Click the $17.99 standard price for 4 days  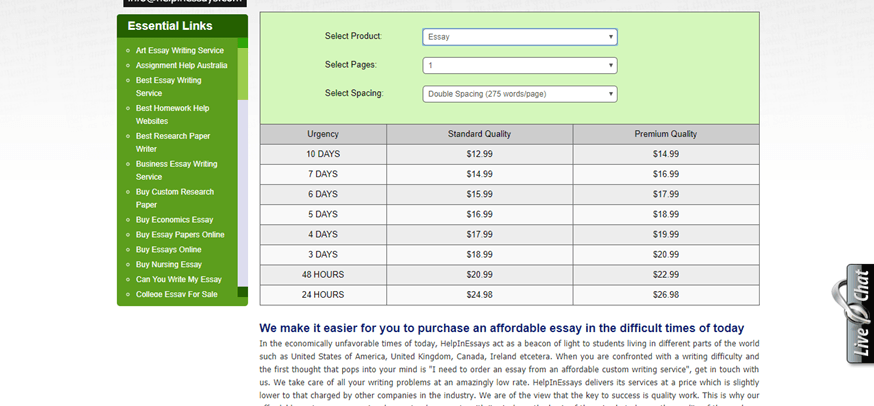click(x=479, y=235)
